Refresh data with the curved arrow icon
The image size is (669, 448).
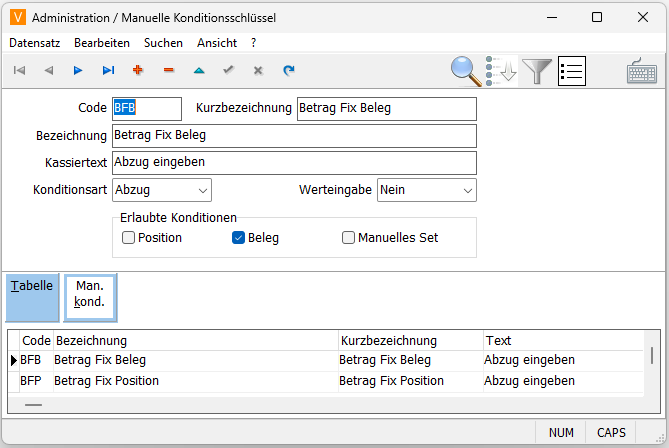(289, 70)
